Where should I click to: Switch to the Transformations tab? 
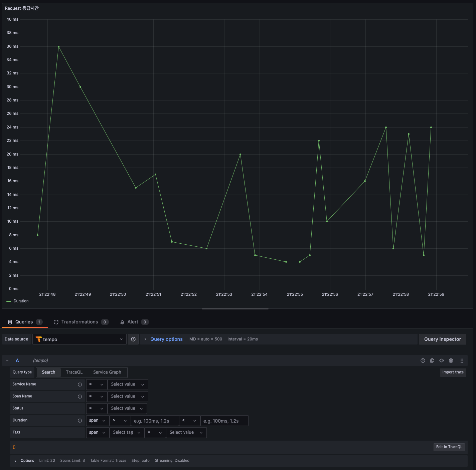[80, 322]
